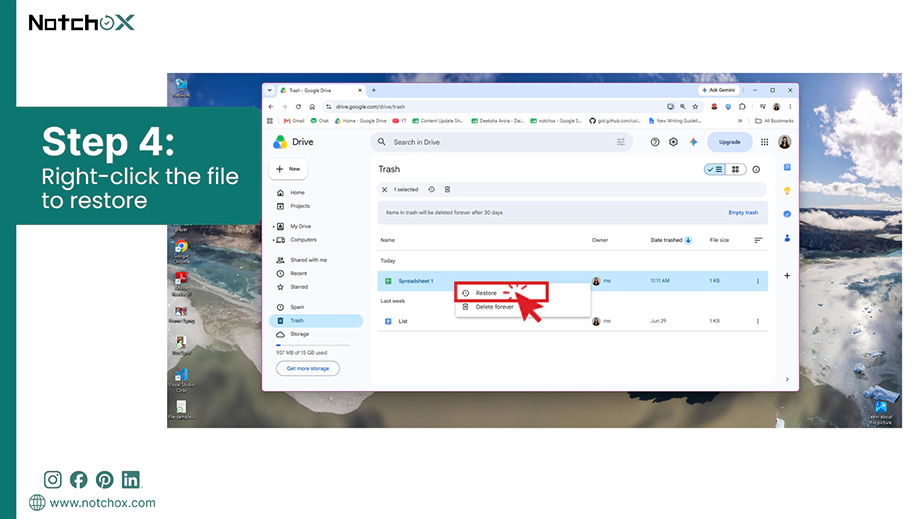Click the storage usage progress bar

coord(313,345)
